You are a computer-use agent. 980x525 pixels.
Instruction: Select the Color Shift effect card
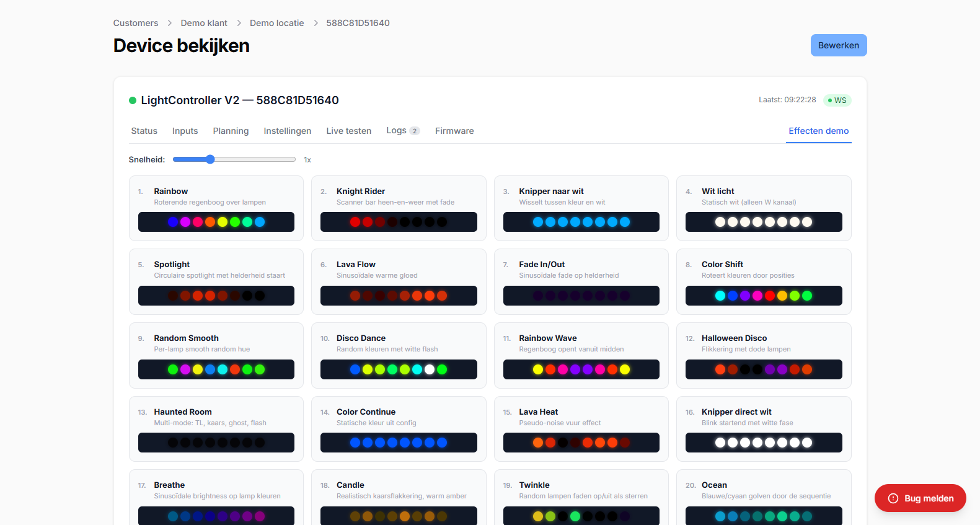[x=763, y=270]
